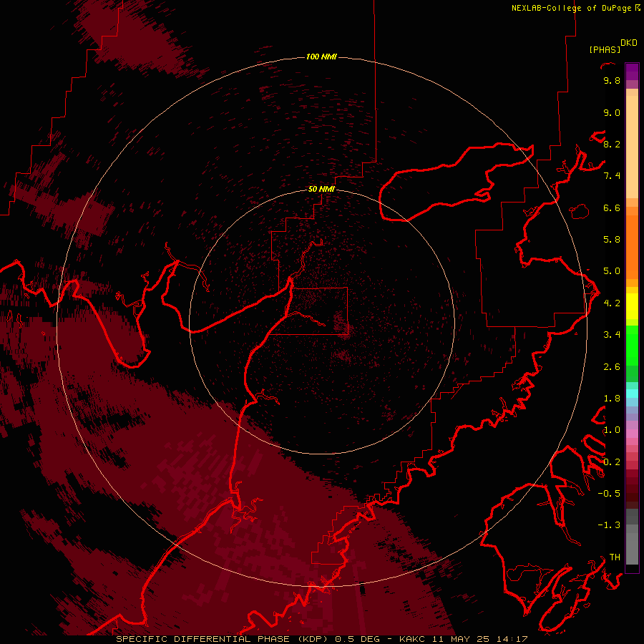
Task: Click the 3.4 value on the color scale
Action: [x=612, y=335]
